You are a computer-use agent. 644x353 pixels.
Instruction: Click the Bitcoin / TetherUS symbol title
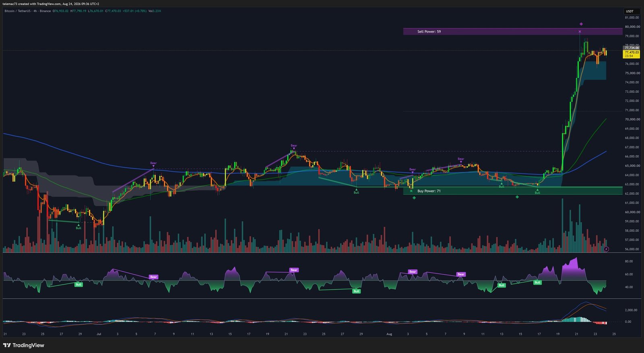(18, 11)
